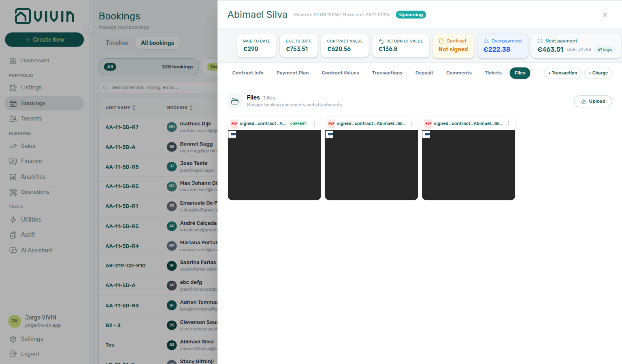Open Sales section
Viewport: 622px width, 364px height.
44,146
